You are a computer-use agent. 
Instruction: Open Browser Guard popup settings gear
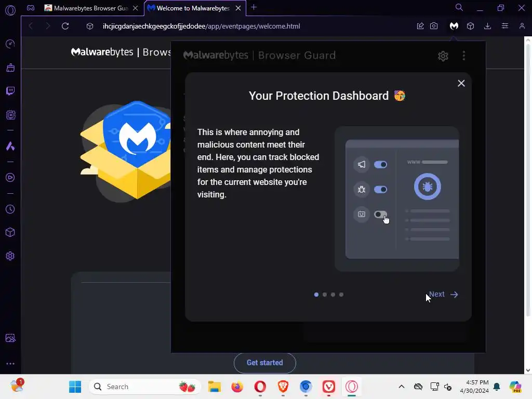click(x=443, y=56)
